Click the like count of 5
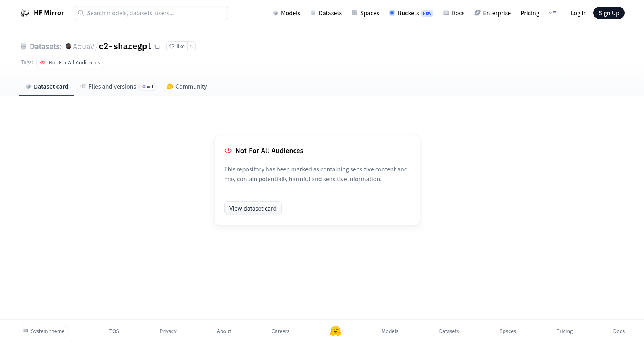 [x=191, y=46]
